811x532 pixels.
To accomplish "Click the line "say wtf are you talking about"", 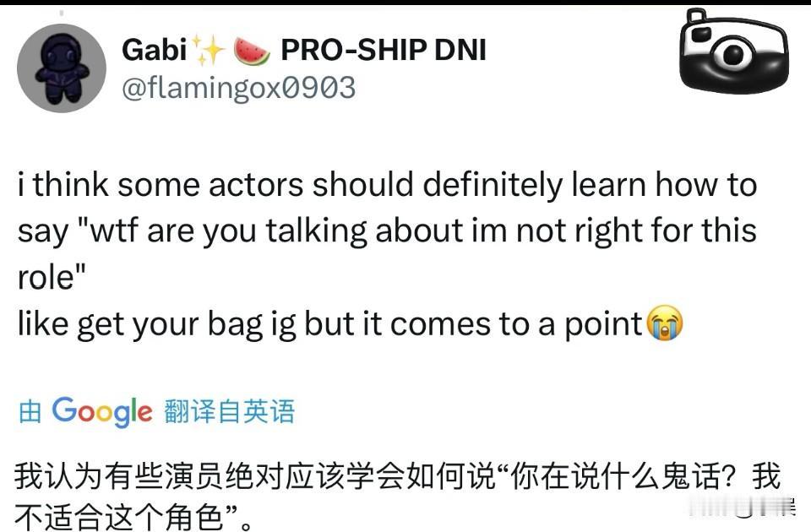I will point(388,231).
